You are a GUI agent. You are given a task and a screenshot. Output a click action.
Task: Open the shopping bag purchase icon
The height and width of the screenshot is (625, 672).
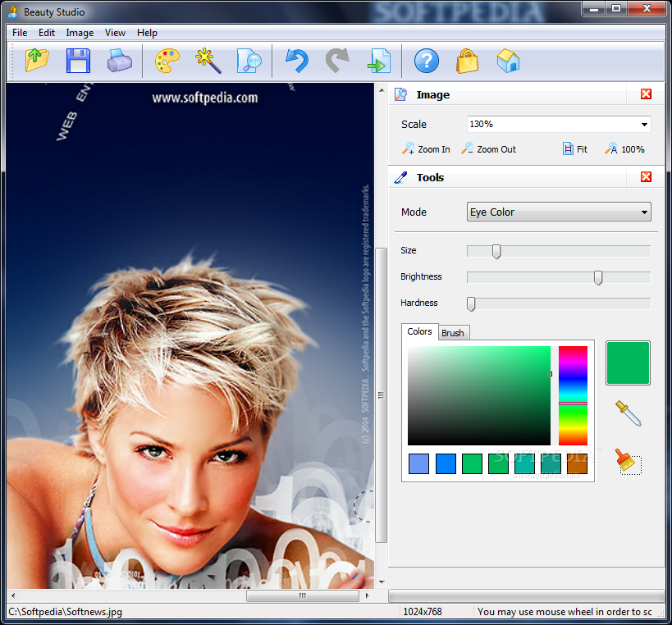click(x=467, y=61)
